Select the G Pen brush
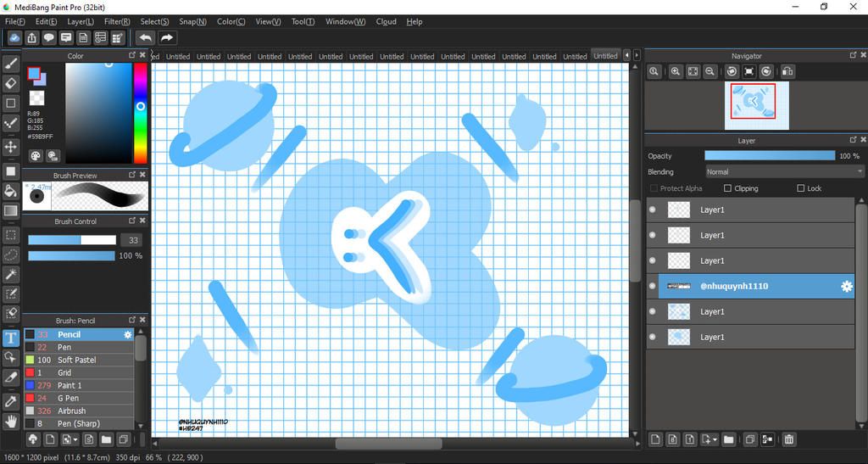 (79, 398)
